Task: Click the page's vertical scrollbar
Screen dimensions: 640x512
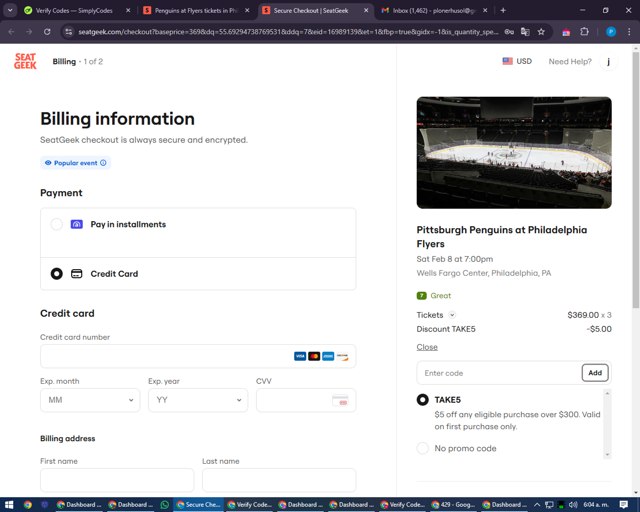Action: [x=634, y=200]
